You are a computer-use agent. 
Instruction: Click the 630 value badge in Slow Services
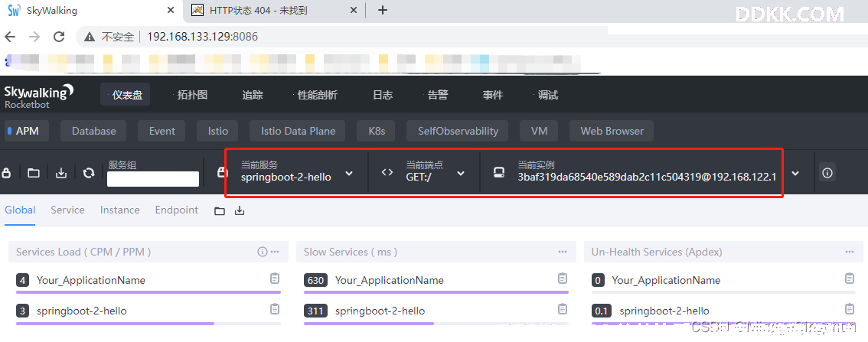(x=315, y=280)
